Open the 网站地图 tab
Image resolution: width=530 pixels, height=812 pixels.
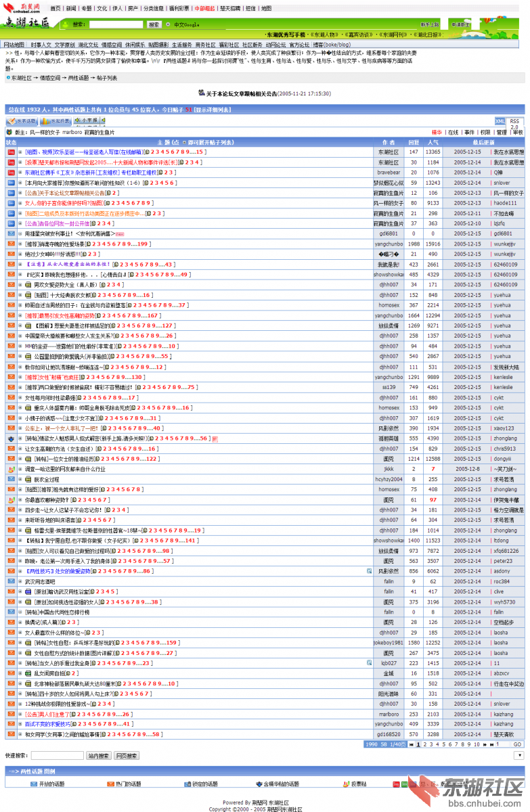click(14, 45)
